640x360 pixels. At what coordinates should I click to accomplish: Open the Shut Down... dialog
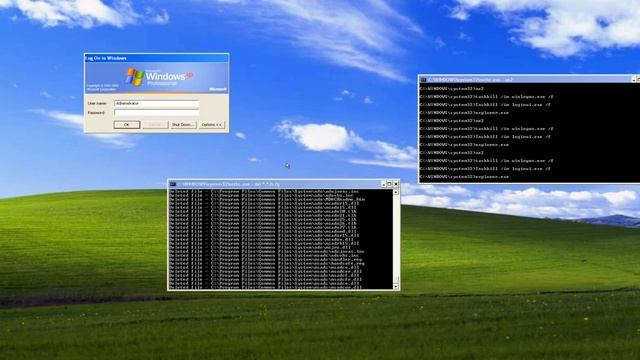(x=183, y=124)
